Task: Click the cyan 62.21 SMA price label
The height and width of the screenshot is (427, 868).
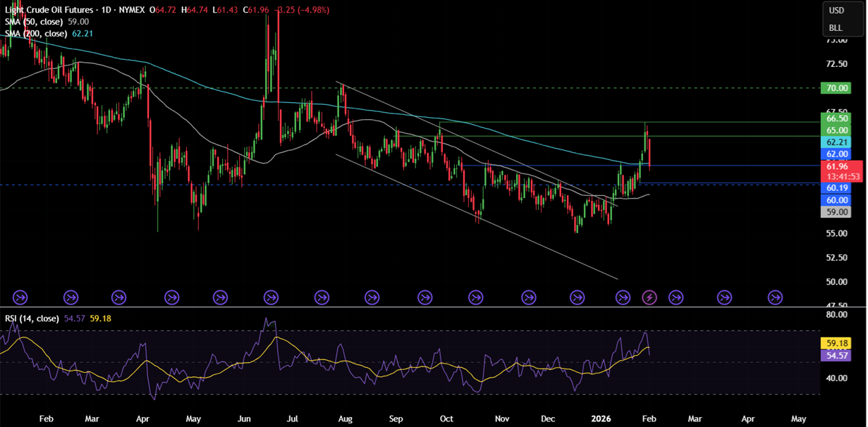Action: pyautogui.click(x=836, y=142)
